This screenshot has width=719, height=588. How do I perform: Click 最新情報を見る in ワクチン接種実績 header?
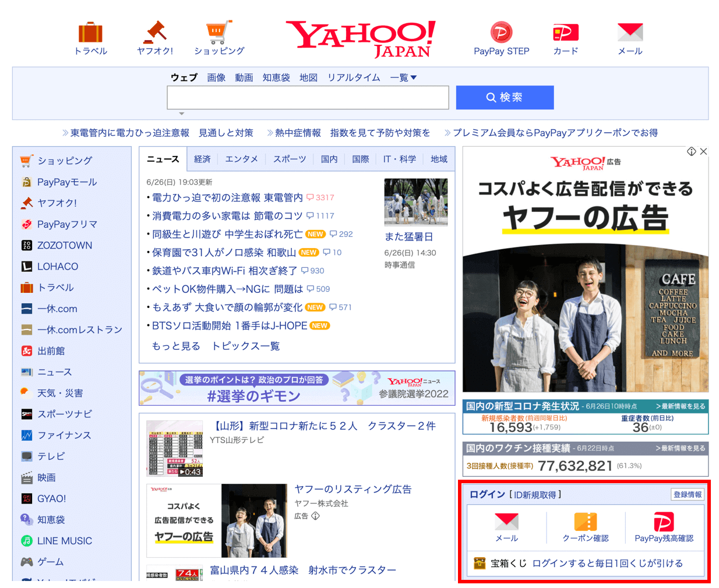pos(680,448)
